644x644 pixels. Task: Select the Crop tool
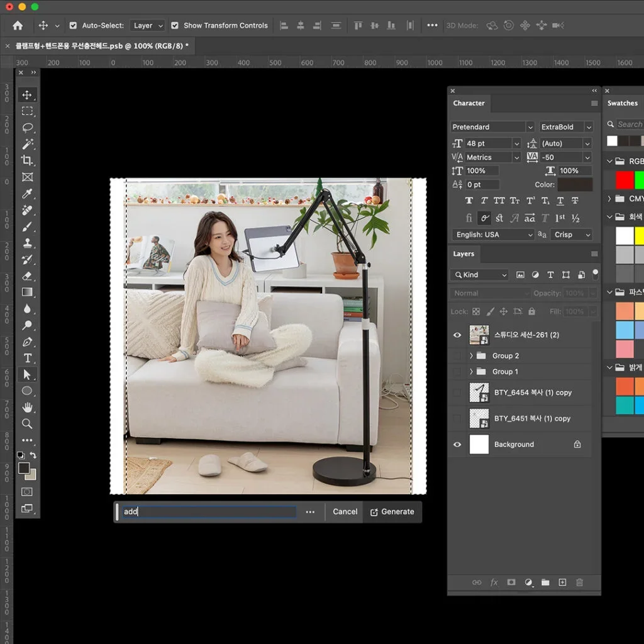27,160
